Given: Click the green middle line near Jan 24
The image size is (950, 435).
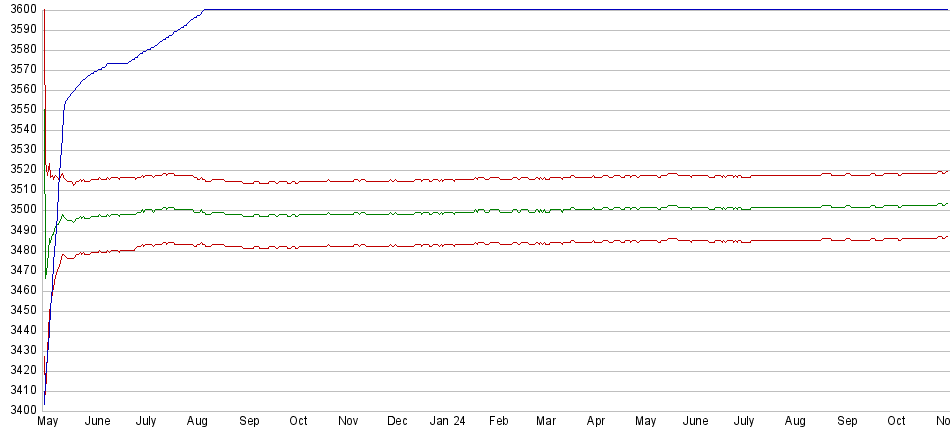Looking at the screenshot, I should [446, 213].
